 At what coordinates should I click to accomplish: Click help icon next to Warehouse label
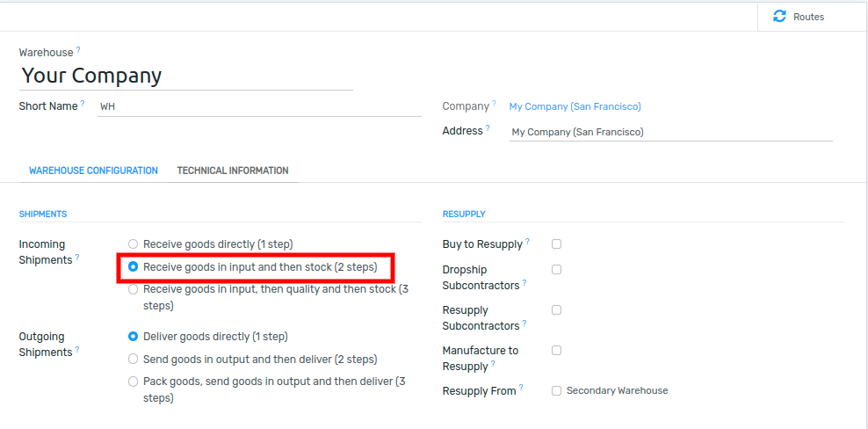(78, 50)
